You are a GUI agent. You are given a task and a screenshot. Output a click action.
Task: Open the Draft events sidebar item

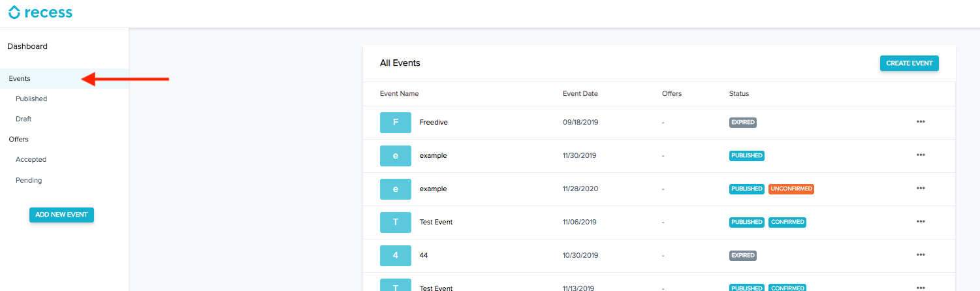pyautogui.click(x=24, y=119)
